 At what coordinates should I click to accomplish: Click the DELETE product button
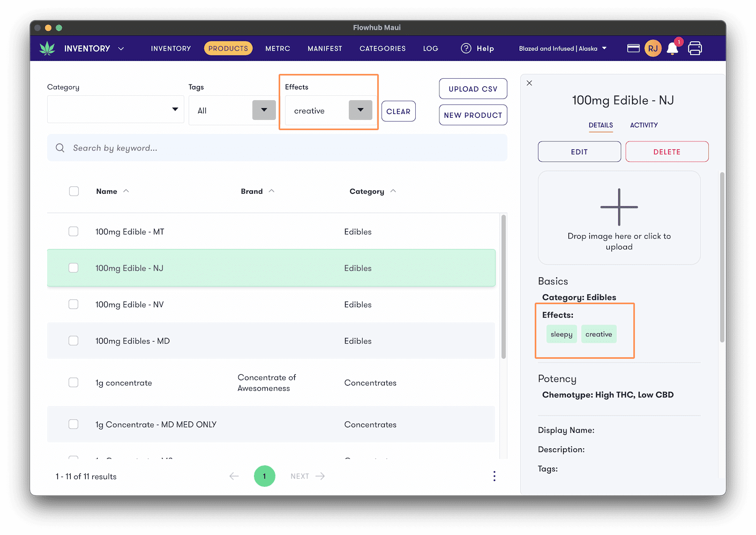tap(667, 152)
